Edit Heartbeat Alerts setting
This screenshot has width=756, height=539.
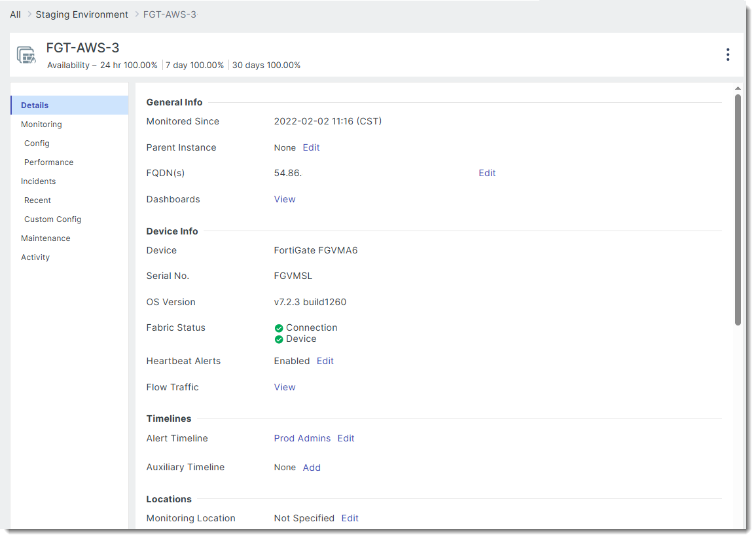tap(325, 362)
